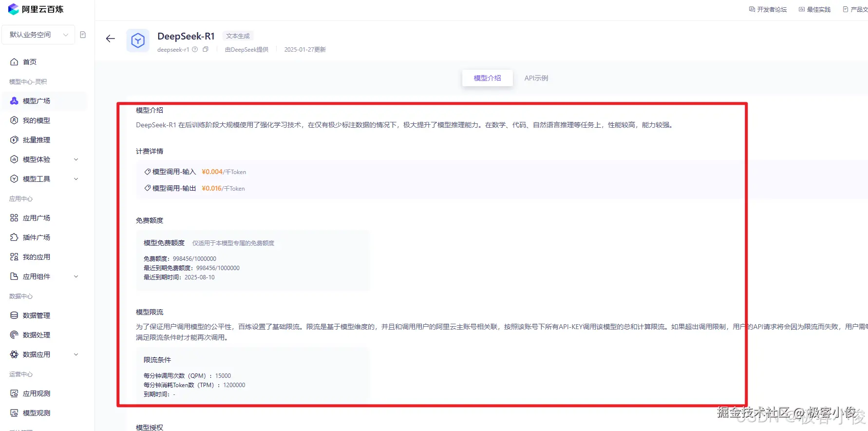Select the 我的模型 menu label
The width and height of the screenshot is (868, 431).
[x=37, y=120]
